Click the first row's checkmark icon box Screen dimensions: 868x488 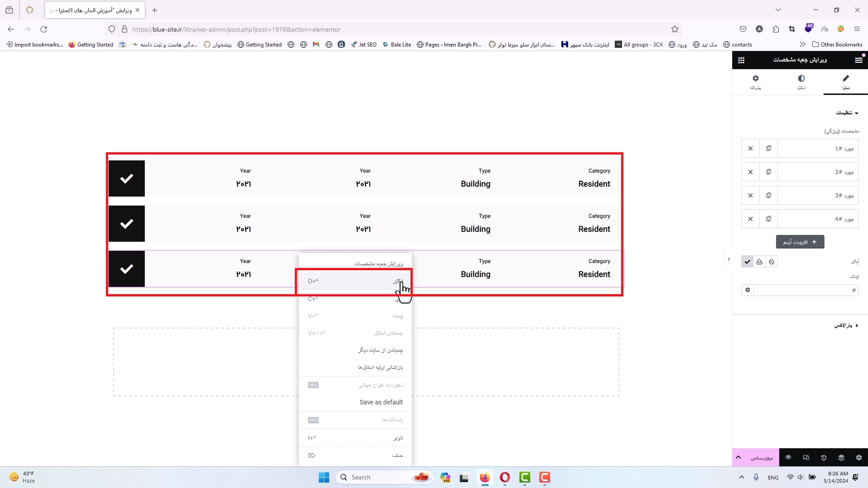pyautogui.click(x=127, y=179)
